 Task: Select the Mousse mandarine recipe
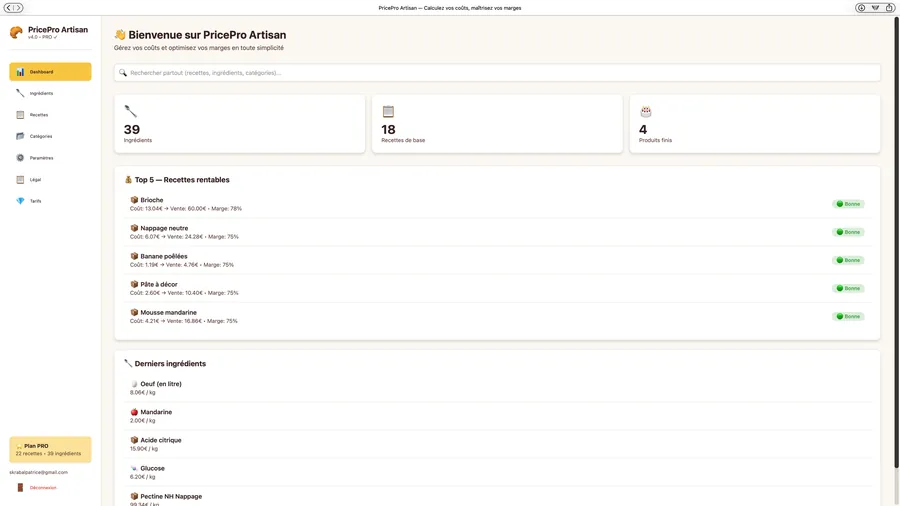pos(497,317)
